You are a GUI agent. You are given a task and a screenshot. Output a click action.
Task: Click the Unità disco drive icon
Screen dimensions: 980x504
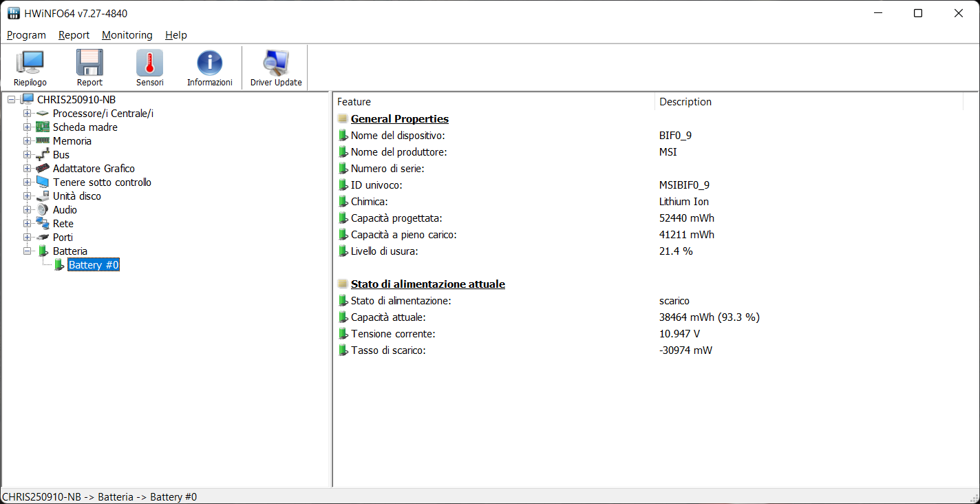43,196
